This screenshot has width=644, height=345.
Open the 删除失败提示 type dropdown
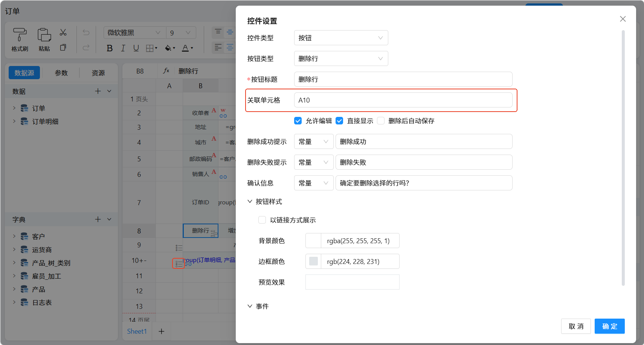(314, 162)
